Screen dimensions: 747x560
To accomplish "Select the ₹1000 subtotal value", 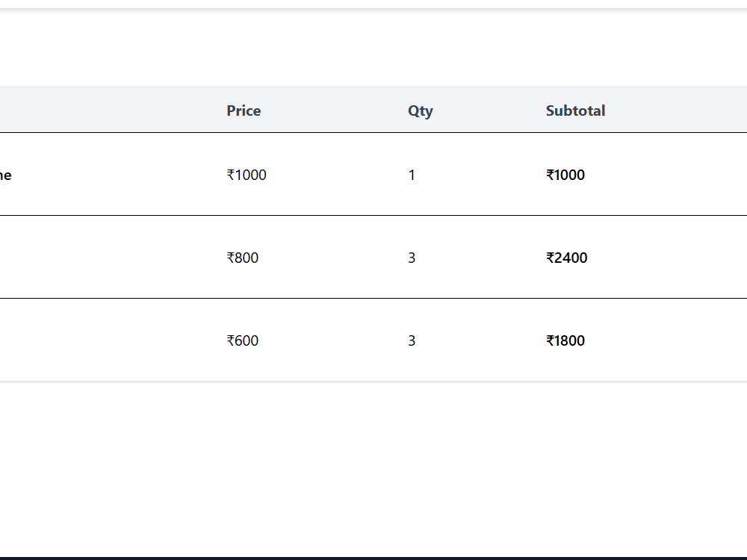I will [x=565, y=175].
